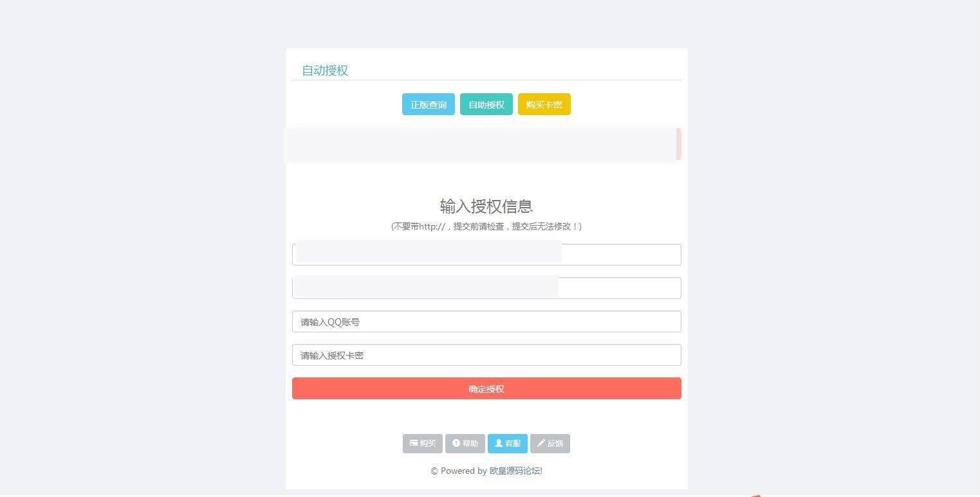Click the credit card icon on 购买 button

point(414,443)
